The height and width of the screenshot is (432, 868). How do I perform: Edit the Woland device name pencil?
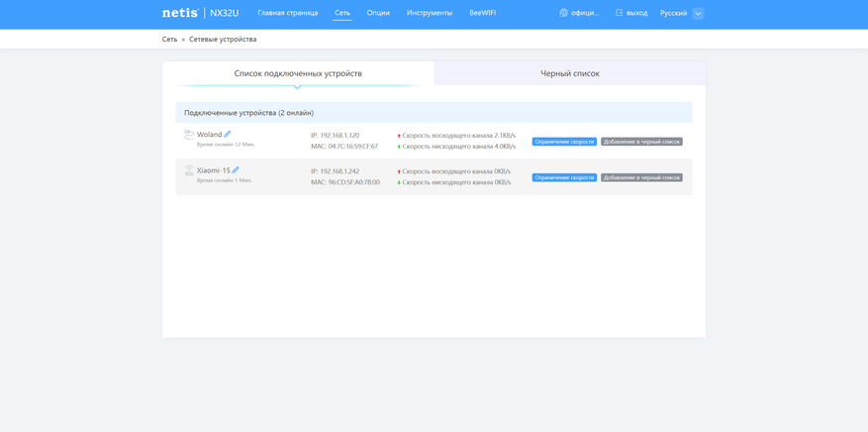pos(228,134)
